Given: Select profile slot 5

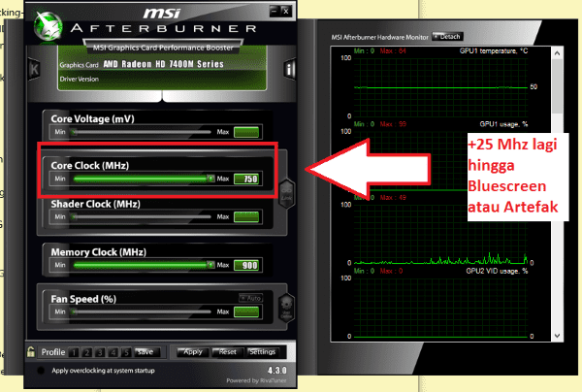Looking at the screenshot, I should [126, 352].
